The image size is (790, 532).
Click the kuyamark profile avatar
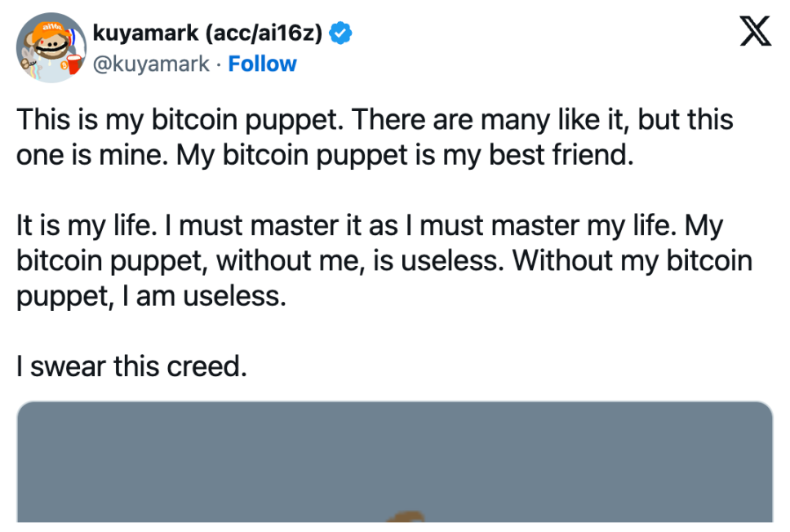51,47
